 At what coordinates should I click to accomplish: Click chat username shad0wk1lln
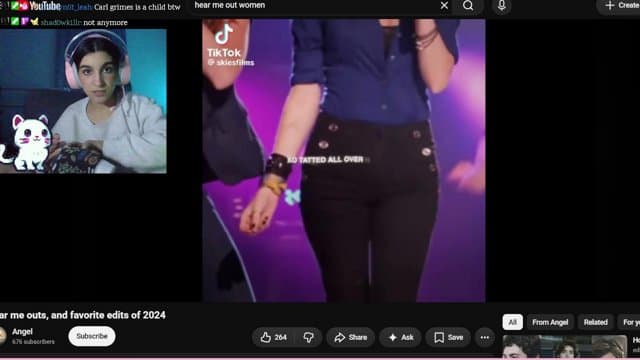click(x=61, y=22)
